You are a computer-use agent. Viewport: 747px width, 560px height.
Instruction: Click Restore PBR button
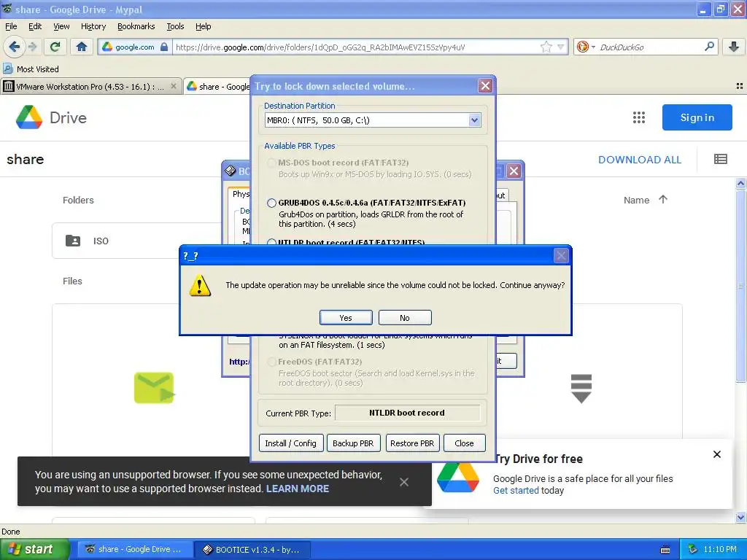[412, 443]
